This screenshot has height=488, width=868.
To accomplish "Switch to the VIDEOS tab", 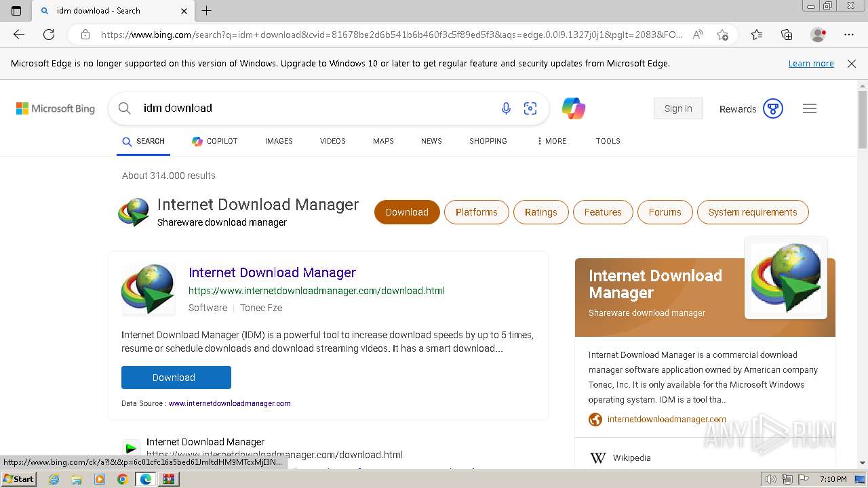I will coord(333,141).
